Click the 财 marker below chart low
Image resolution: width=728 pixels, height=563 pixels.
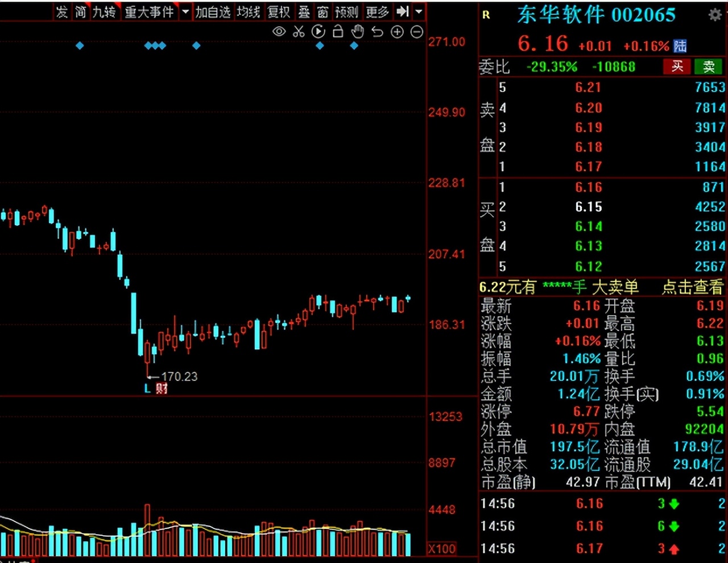click(x=162, y=389)
